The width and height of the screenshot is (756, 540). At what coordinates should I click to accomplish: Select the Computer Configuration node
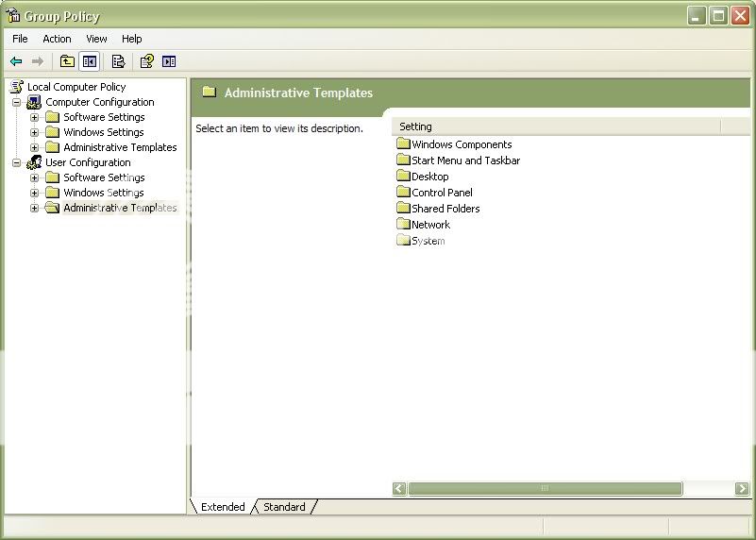point(99,102)
